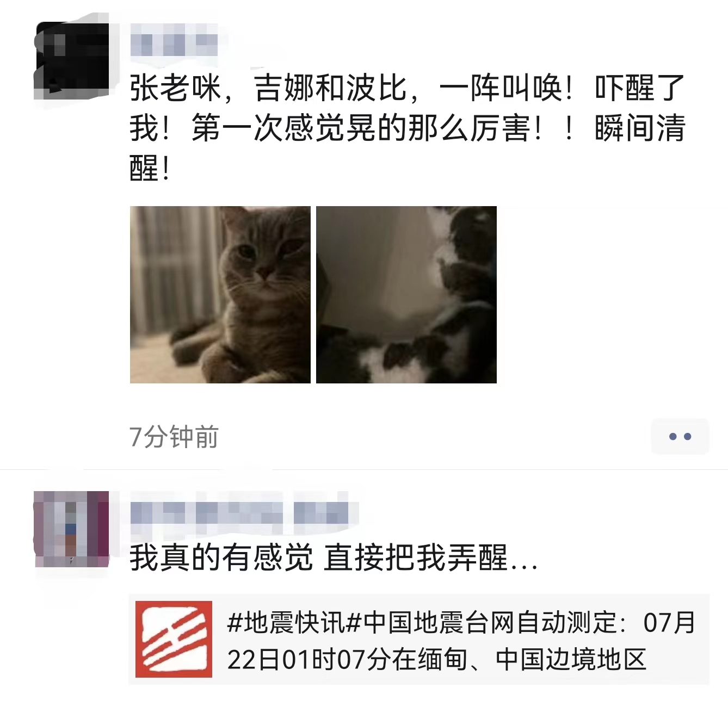Open the gray tabby cat photo
728x713 pixels.
point(220,295)
